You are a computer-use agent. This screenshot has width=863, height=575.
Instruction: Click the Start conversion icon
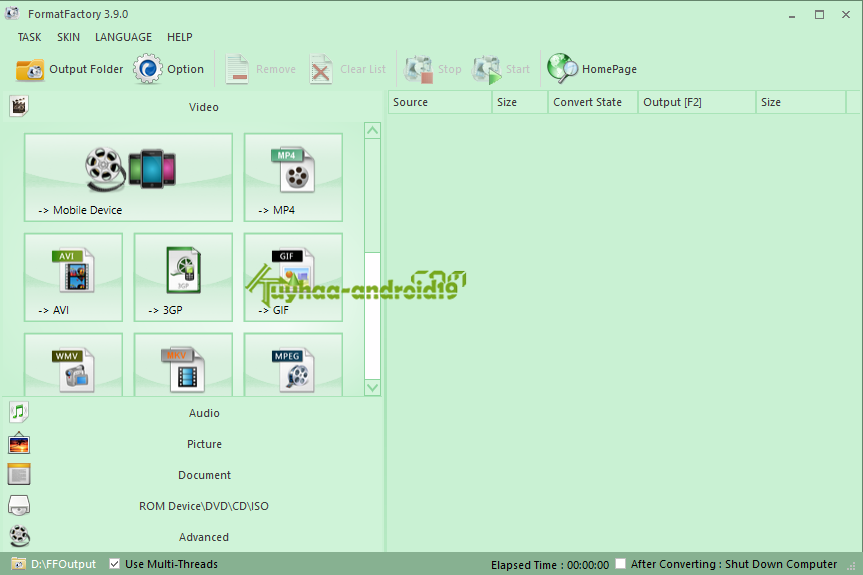pos(487,69)
